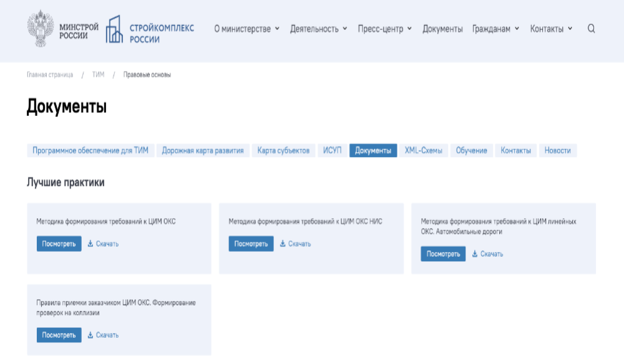
Task: Click the Стройкомплекс России building icon
Action: coord(113,29)
